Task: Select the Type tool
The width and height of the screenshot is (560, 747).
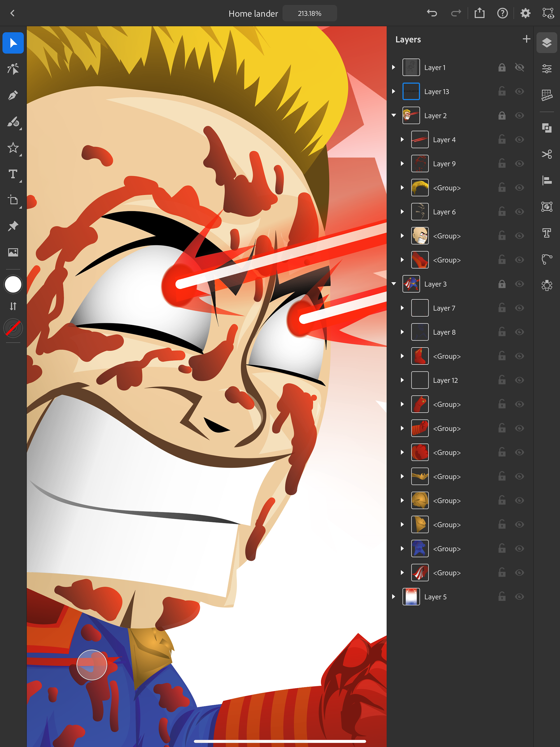Action: click(13, 174)
